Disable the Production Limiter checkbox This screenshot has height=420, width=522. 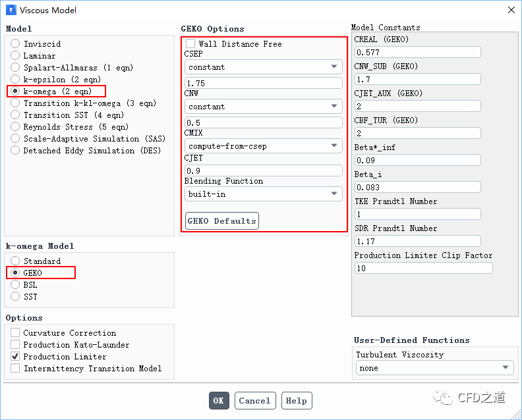point(15,356)
